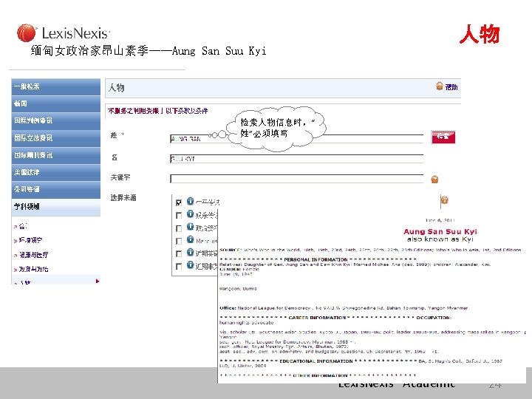
Task: Open info icon of the third source row
Action: 191,227
